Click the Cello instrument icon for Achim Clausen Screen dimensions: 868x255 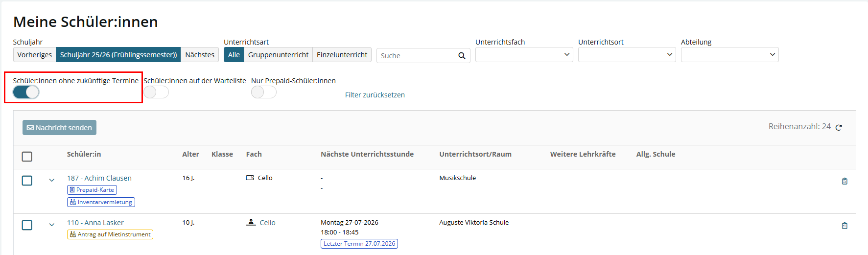250,178
